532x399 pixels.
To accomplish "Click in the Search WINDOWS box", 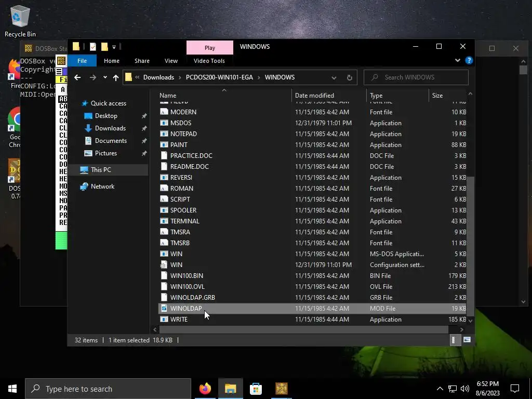I will click(x=416, y=77).
